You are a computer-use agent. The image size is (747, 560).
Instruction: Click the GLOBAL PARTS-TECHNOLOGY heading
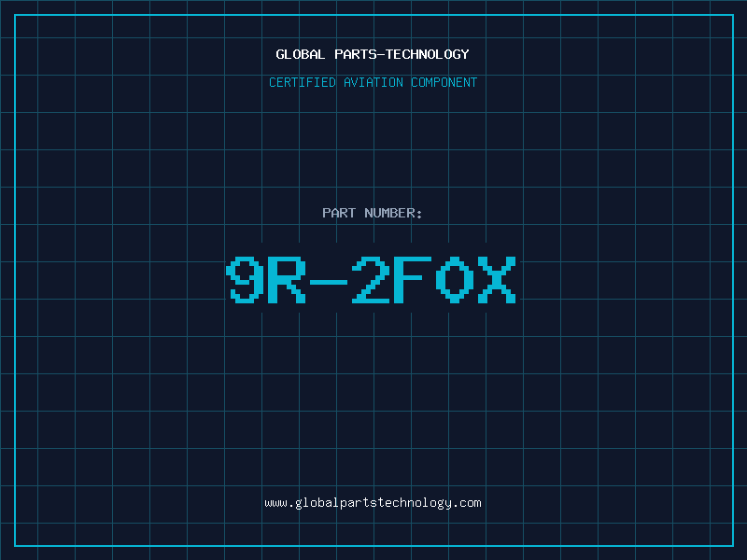pos(373,54)
